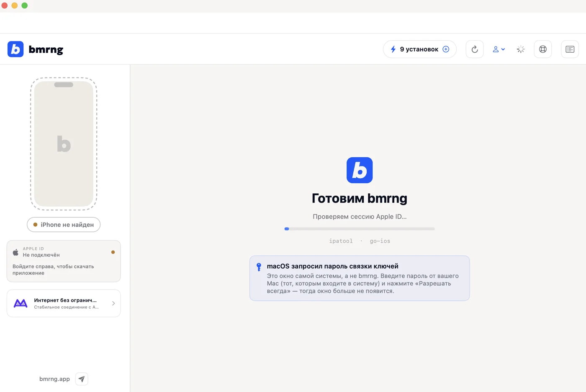This screenshot has height=392, width=586.
Task: Click the green maximize window button
Action: point(25,5)
